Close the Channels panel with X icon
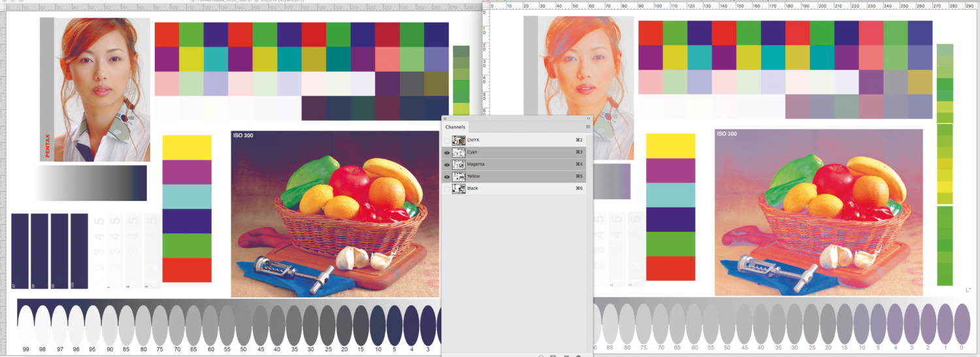Image resolution: width=980 pixels, height=357 pixels. [445, 119]
